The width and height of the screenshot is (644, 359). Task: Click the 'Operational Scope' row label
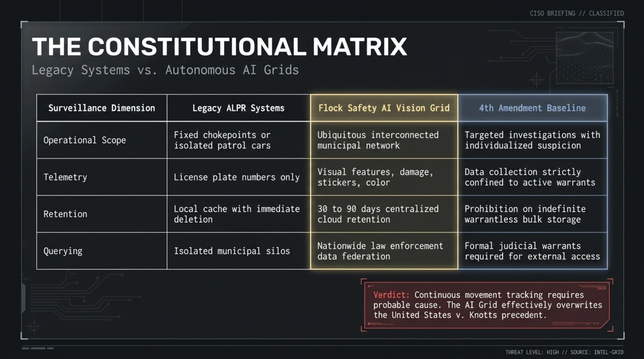click(85, 140)
